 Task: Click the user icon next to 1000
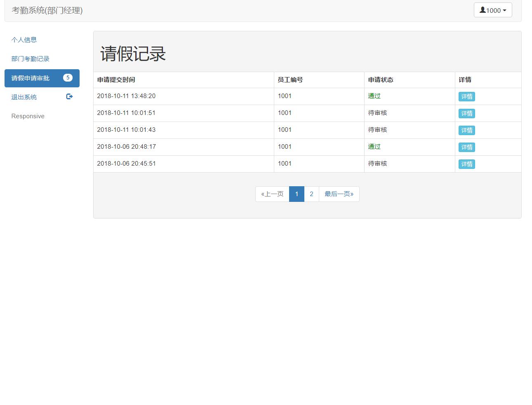point(482,10)
